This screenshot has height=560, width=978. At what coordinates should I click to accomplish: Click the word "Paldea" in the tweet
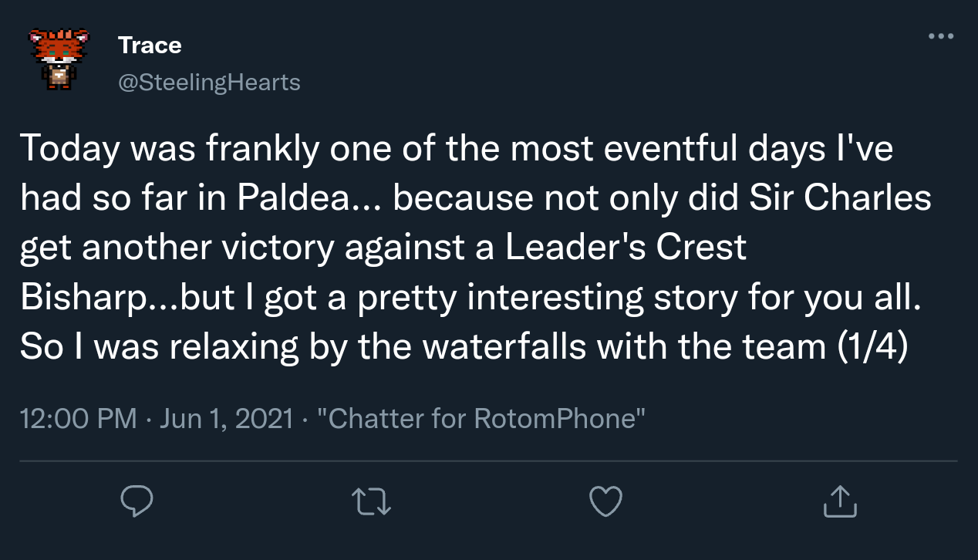click(x=295, y=198)
